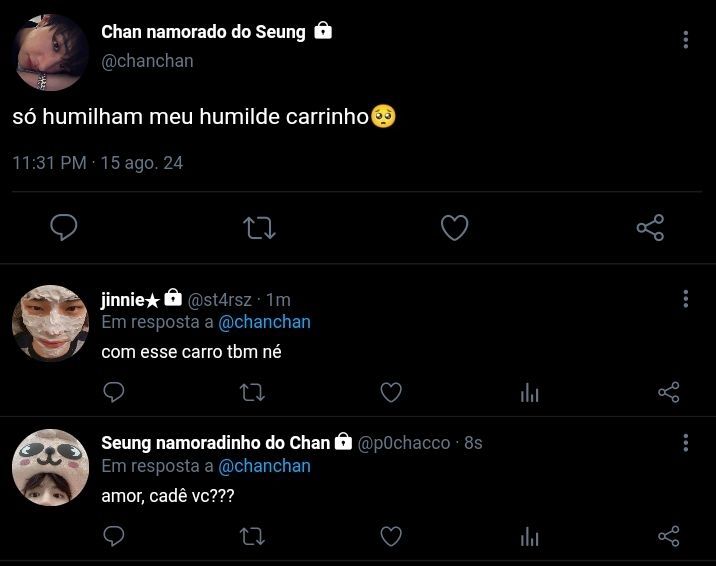
Task: Retweet the main tweet about carrinho
Action: (259, 227)
